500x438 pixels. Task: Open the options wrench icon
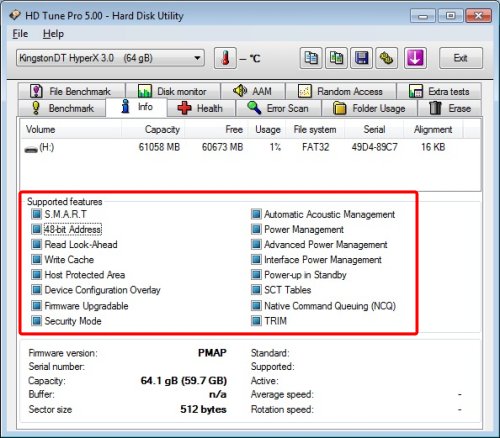pos(386,58)
